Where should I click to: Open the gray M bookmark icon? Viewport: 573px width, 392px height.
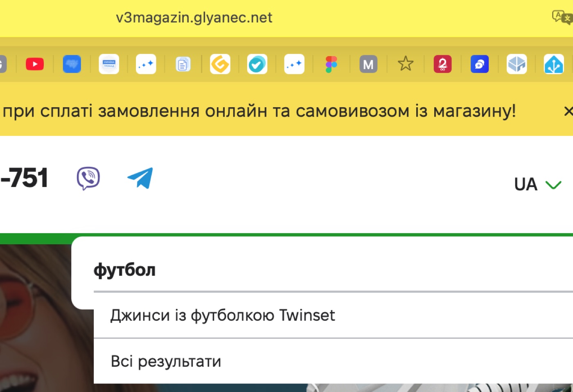(x=368, y=64)
